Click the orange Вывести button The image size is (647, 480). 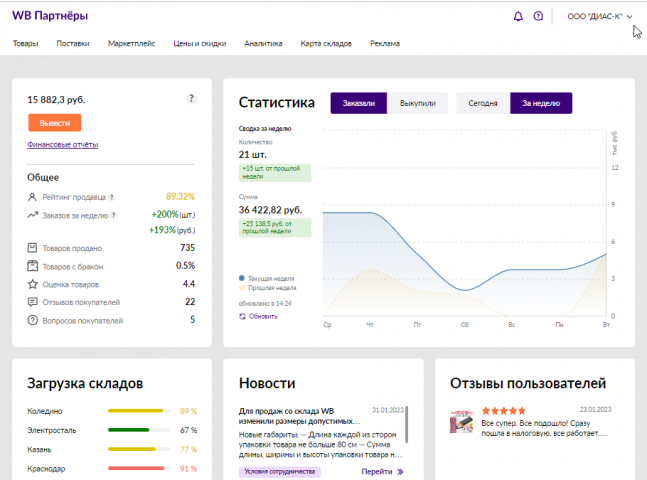[x=54, y=123]
